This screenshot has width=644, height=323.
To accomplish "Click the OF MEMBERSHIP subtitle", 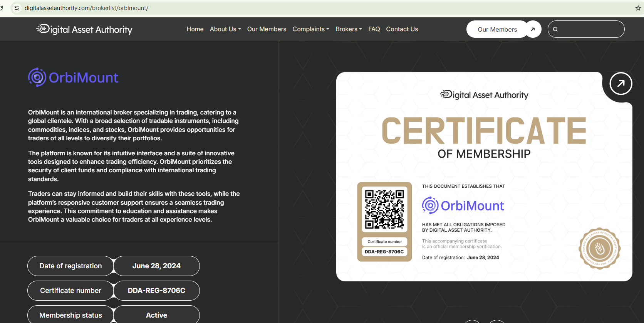I will click(x=484, y=154).
